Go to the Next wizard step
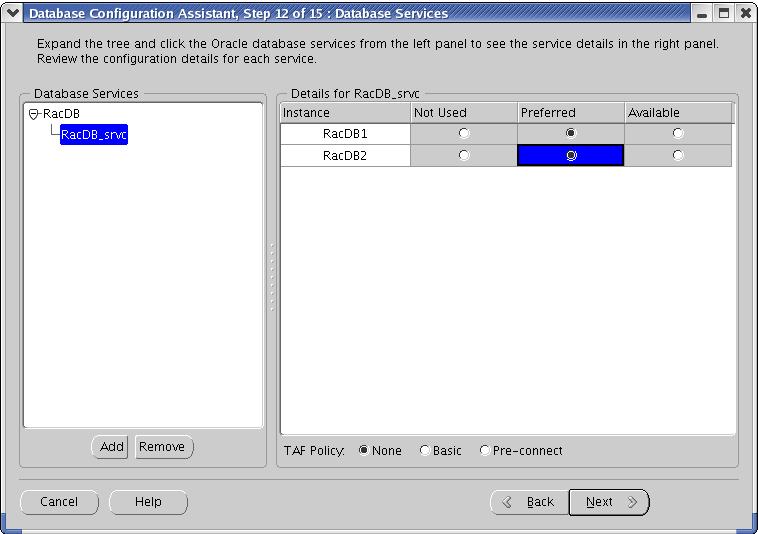 (x=608, y=502)
